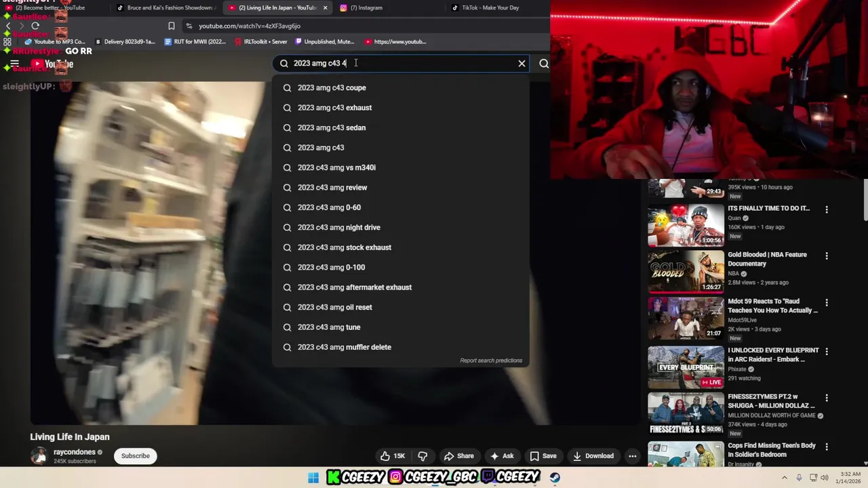The width and height of the screenshot is (868, 488).
Task: Open browser apps grid icon in bookmarks bar
Action: (x=7, y=41)
